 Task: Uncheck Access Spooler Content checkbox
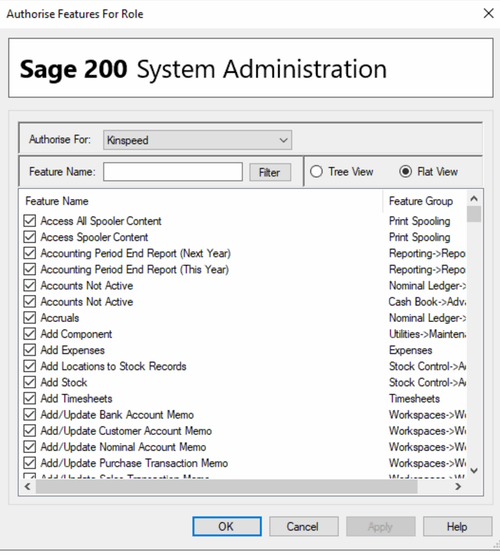point(30,237)
